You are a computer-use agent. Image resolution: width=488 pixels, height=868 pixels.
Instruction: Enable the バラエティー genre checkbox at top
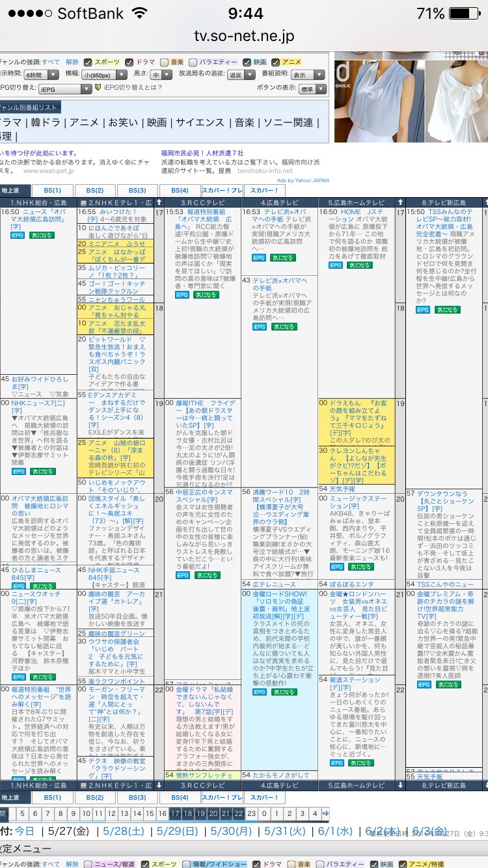click(x=195, y=62)
